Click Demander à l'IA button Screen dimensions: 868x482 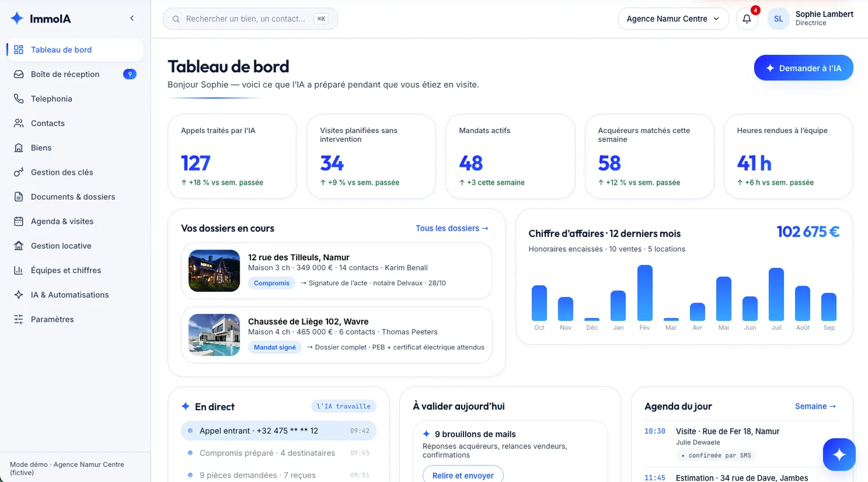pos(803,68)
